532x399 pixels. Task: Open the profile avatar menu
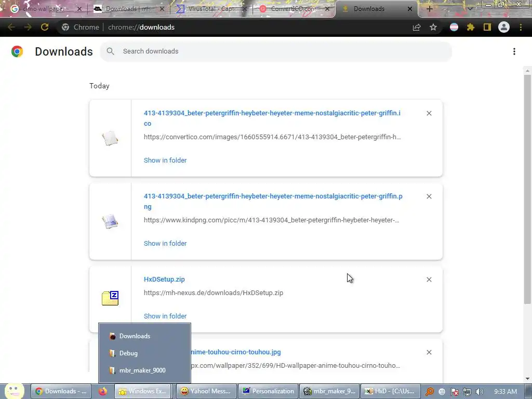coord(504,27)
